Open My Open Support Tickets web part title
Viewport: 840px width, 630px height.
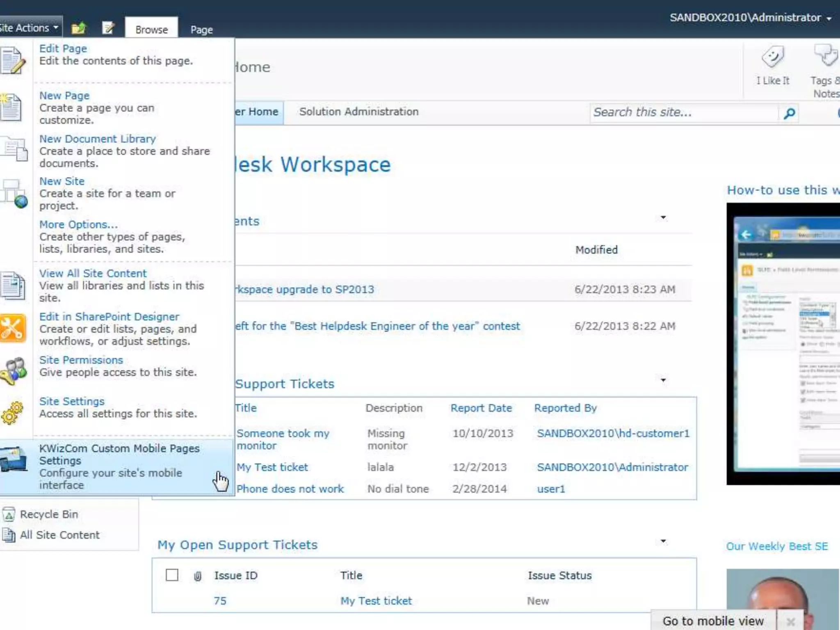237,545
